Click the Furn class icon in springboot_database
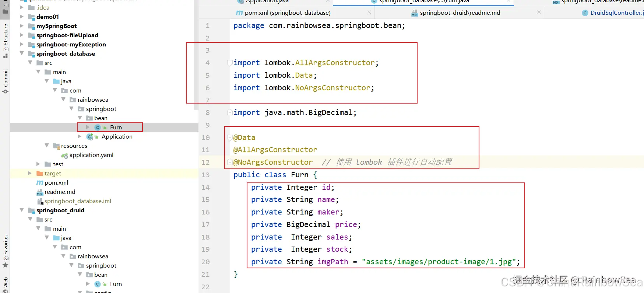 tap(98, 127)
